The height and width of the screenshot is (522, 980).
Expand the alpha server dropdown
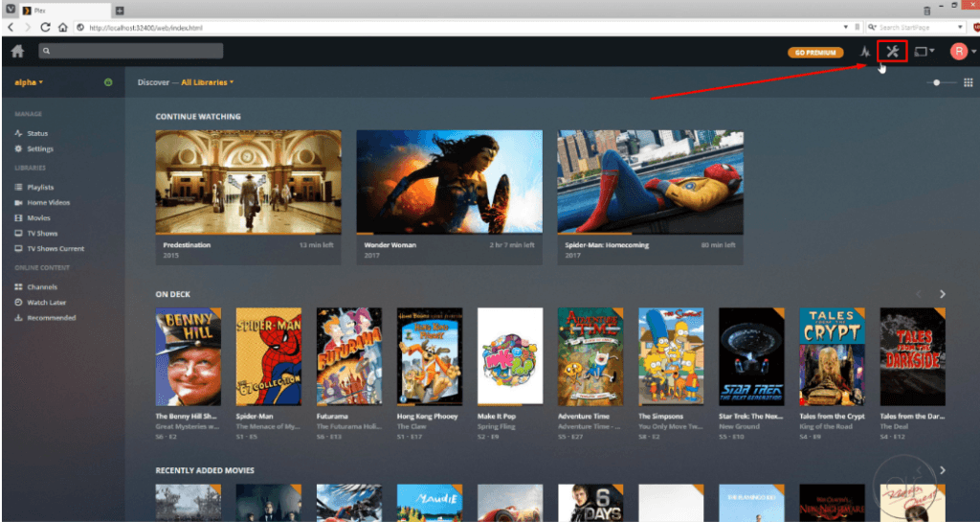(x=29, y=82)
